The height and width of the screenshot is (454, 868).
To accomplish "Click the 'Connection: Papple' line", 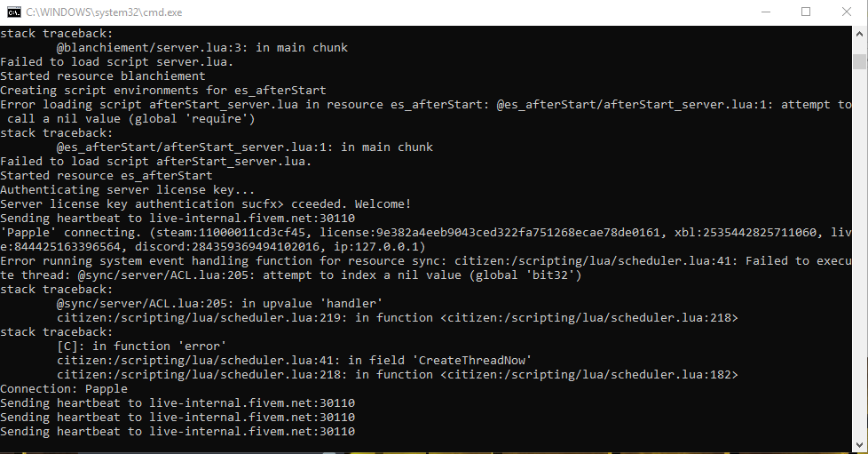I will [x=64, y=388].
